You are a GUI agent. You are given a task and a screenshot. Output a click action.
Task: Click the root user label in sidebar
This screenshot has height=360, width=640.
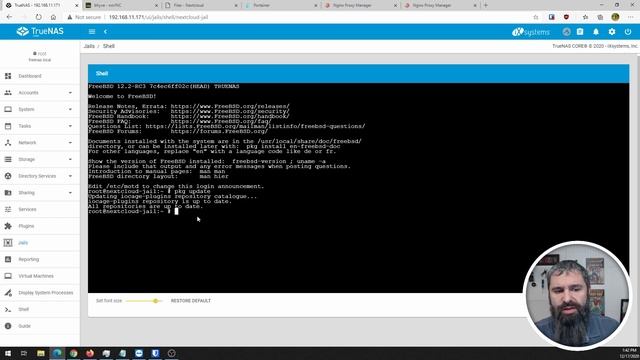pyautogui.click(x=40, y=53)
